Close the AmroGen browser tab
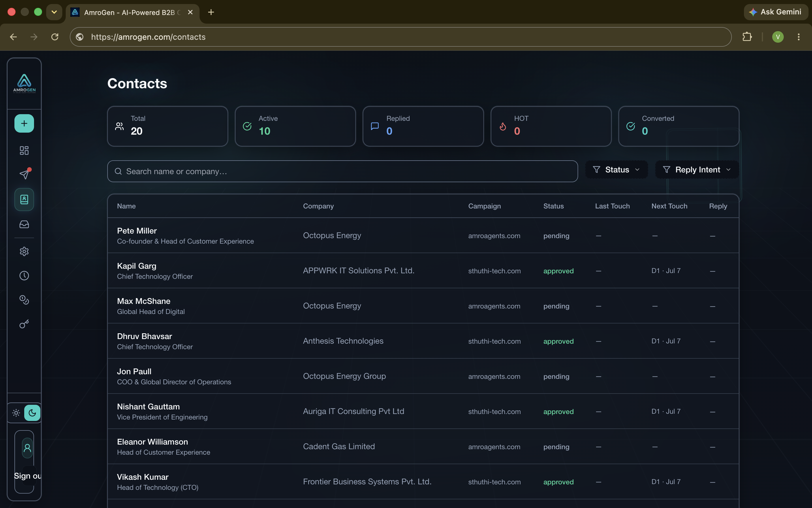This screenshot has height=508, width=812. tap(190, 12)
